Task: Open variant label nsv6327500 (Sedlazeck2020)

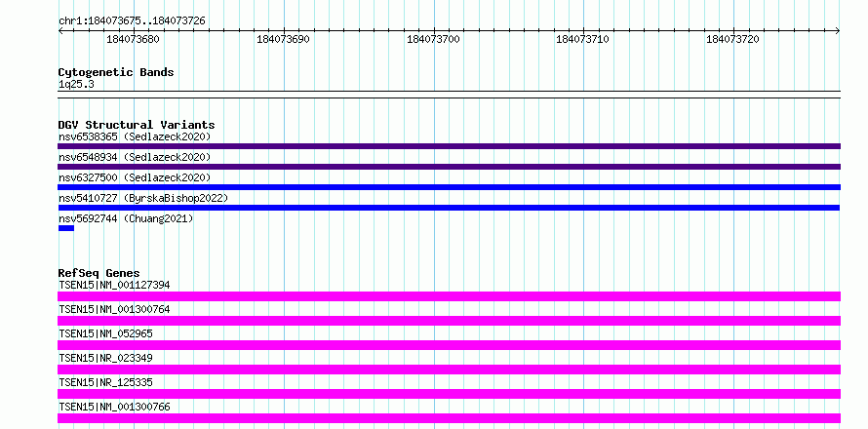Action: click(x=135, y=177)
